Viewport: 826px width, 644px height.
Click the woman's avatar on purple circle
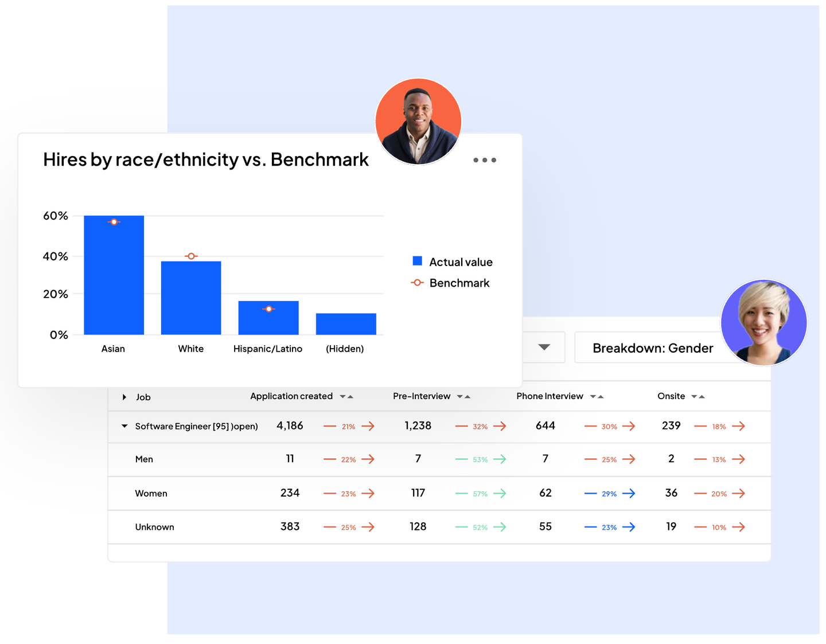click(x=763, y=323)
